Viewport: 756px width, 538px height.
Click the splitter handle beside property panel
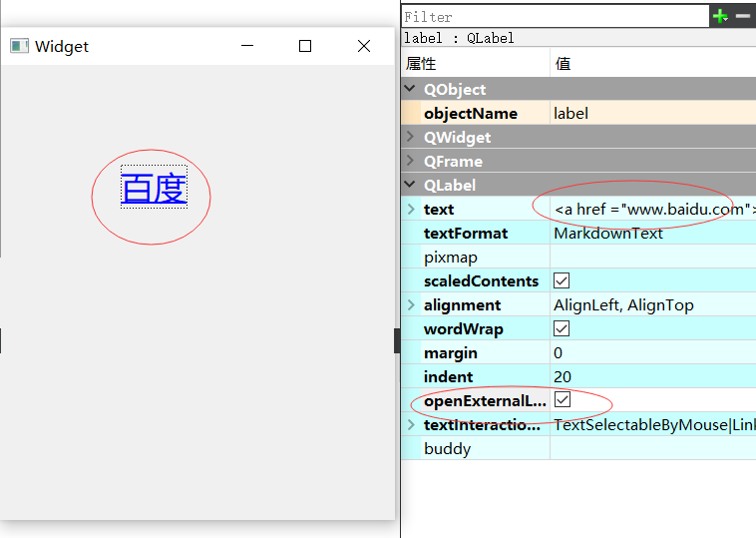[397, 340]
